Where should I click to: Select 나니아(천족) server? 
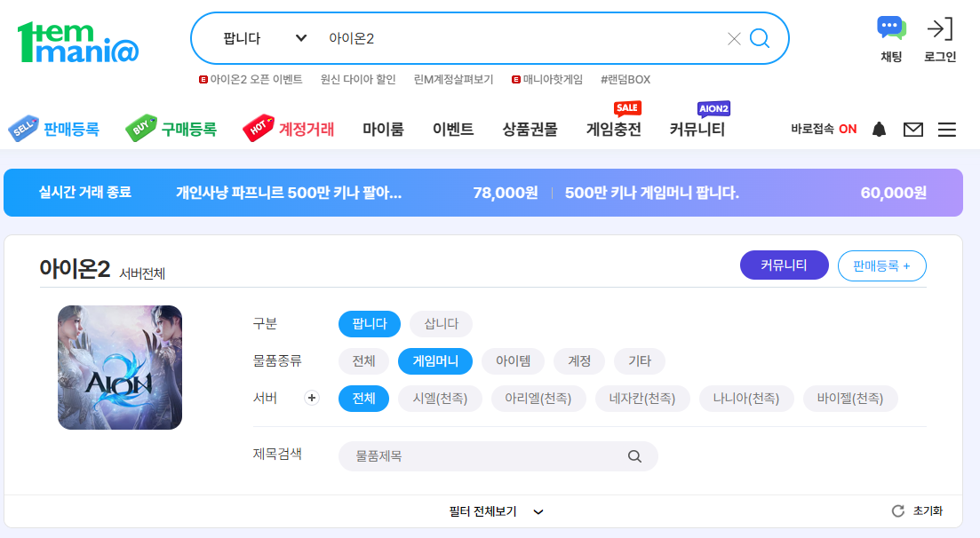[x=746, y=399]
